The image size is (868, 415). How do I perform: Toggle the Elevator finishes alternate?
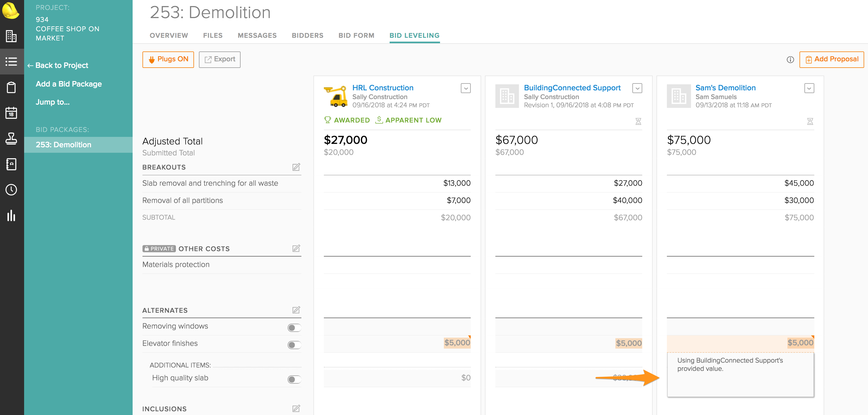[294, 345]
